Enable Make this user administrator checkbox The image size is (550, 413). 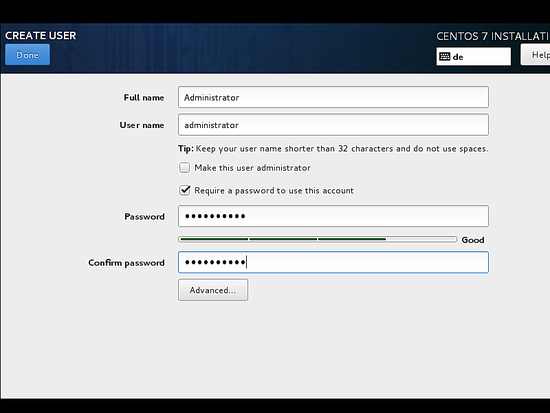point(185,168)
